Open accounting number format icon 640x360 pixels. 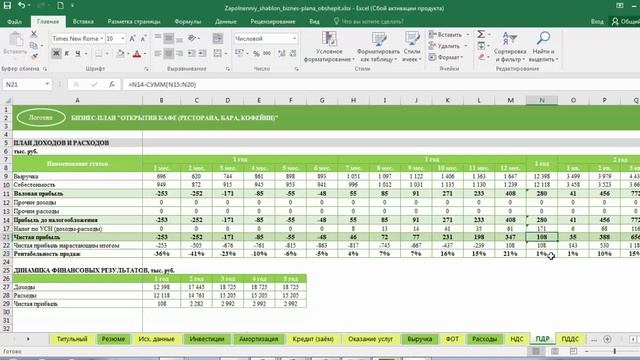[240, 53]
